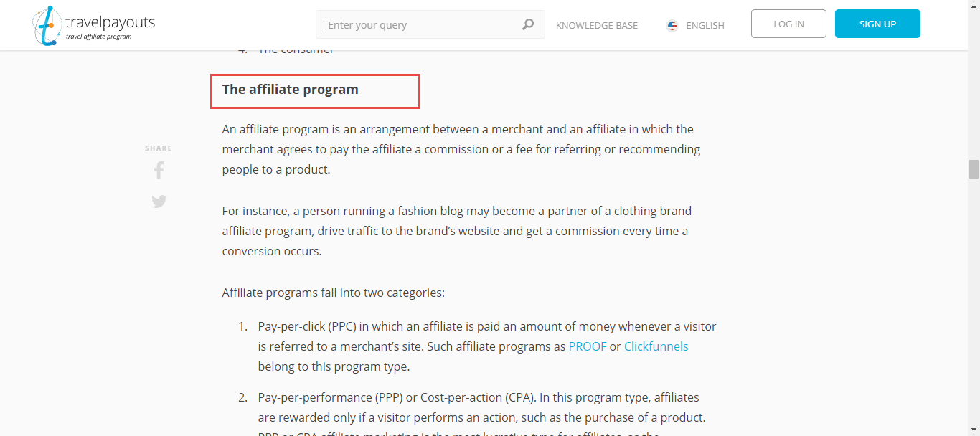
Task: Click the fashion blog example paragraph
Action: tap(456, 231)
